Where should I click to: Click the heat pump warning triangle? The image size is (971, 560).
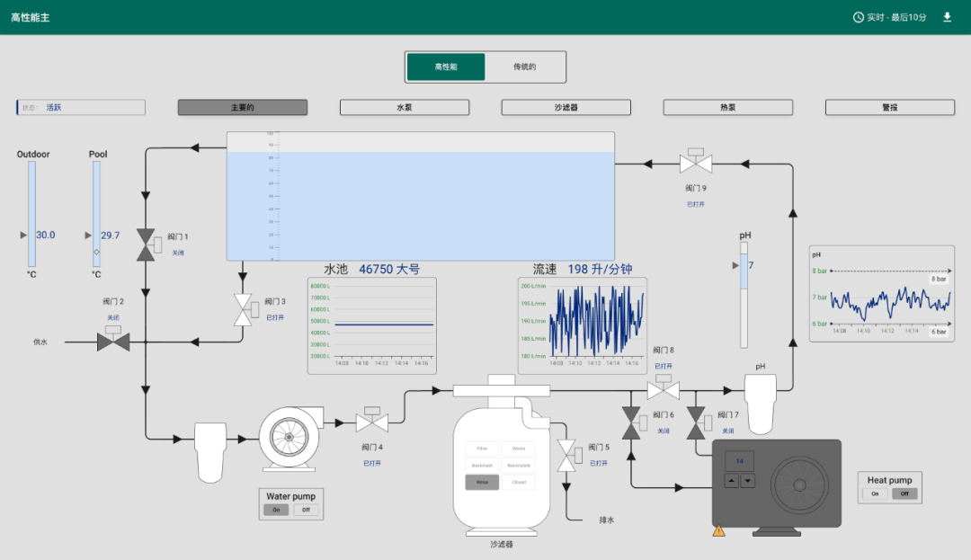click(x=718, y=530)
